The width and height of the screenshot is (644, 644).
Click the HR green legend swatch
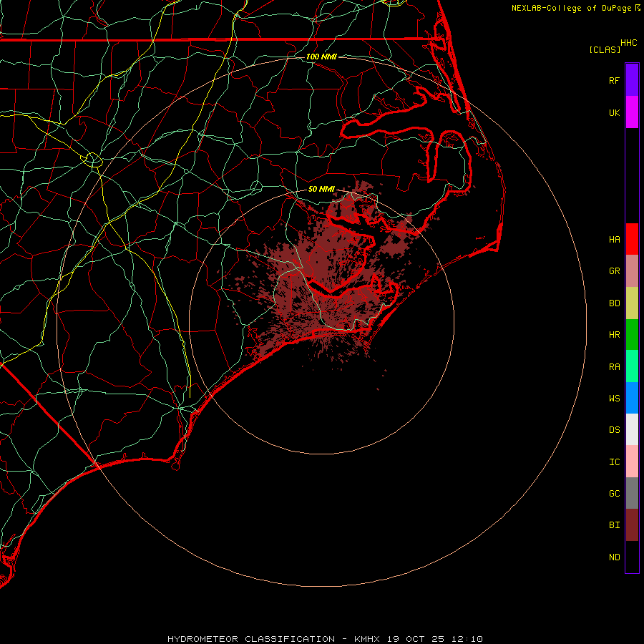(x=632, y=335)
